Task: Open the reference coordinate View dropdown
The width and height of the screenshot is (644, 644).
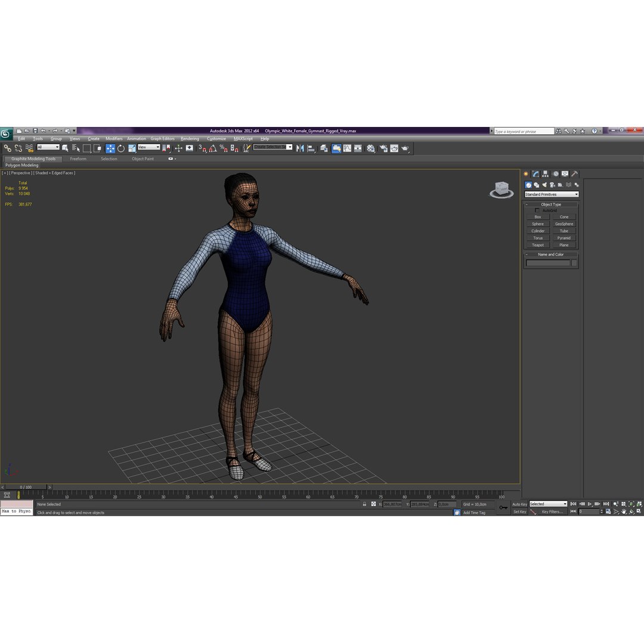Action: (x=148, y=147)
